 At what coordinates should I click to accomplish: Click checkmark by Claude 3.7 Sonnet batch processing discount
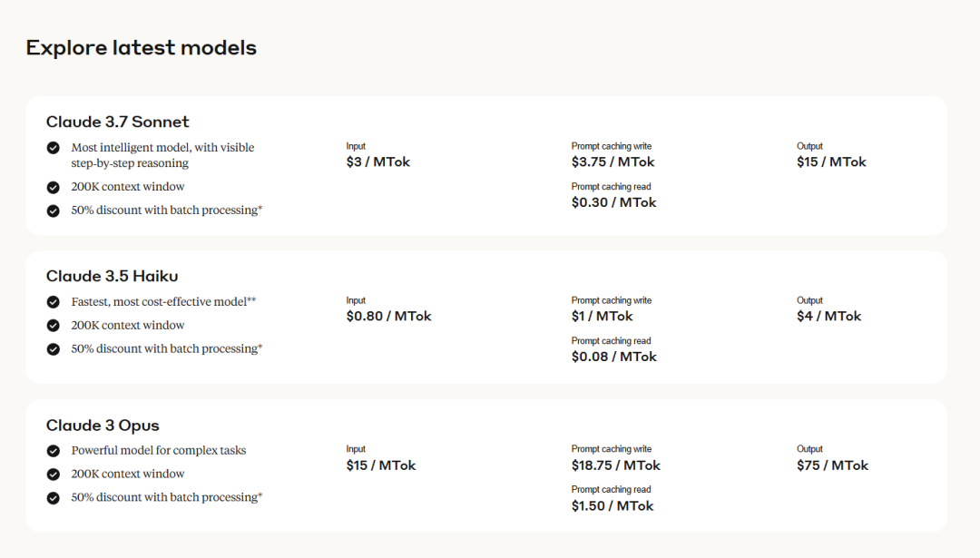pos(54,210)
